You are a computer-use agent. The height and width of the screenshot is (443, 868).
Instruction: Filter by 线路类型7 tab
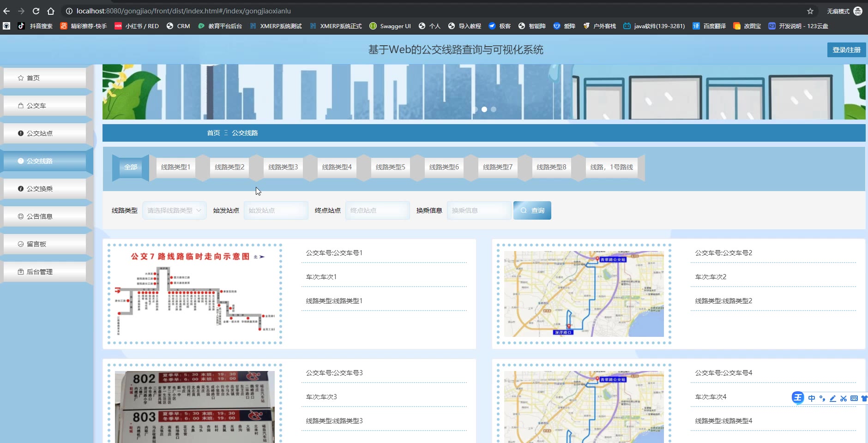[497, 167]
